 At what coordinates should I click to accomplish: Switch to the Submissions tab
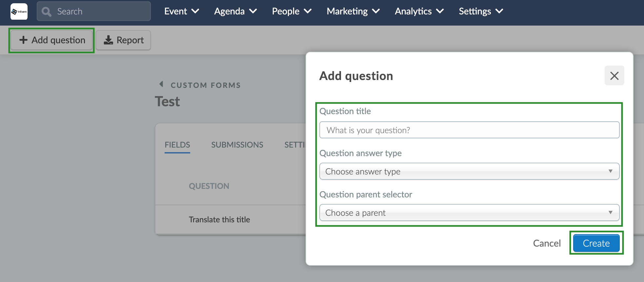237,145
